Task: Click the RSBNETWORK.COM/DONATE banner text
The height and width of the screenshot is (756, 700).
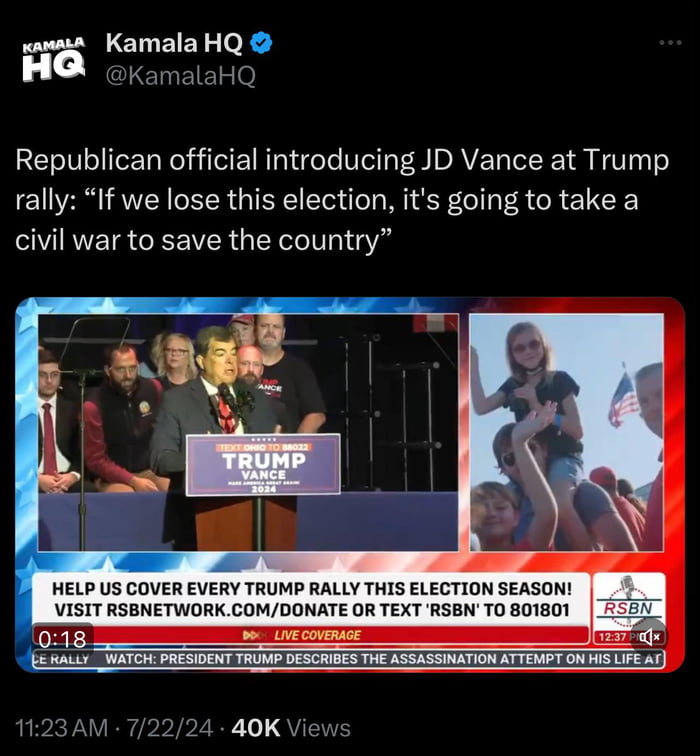Action: click(312, 599)
